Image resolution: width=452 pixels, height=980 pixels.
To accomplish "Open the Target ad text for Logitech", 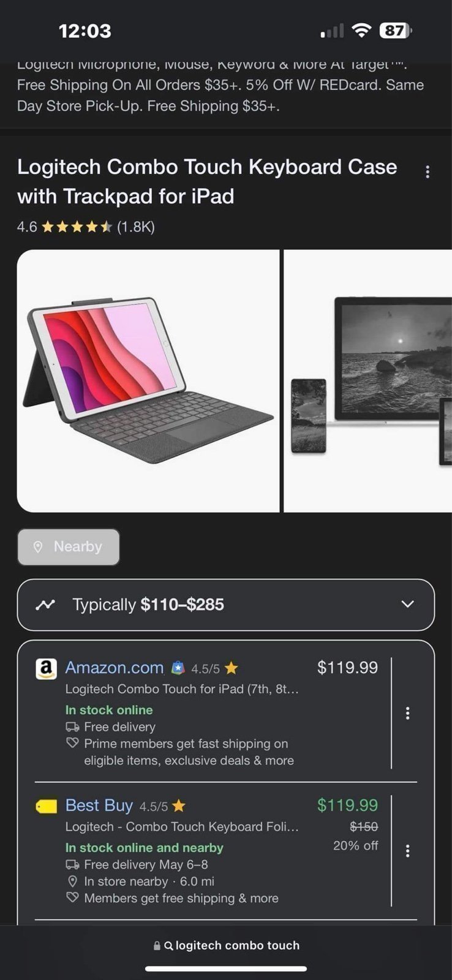I will pyautogui.click(x=220, y=86).
